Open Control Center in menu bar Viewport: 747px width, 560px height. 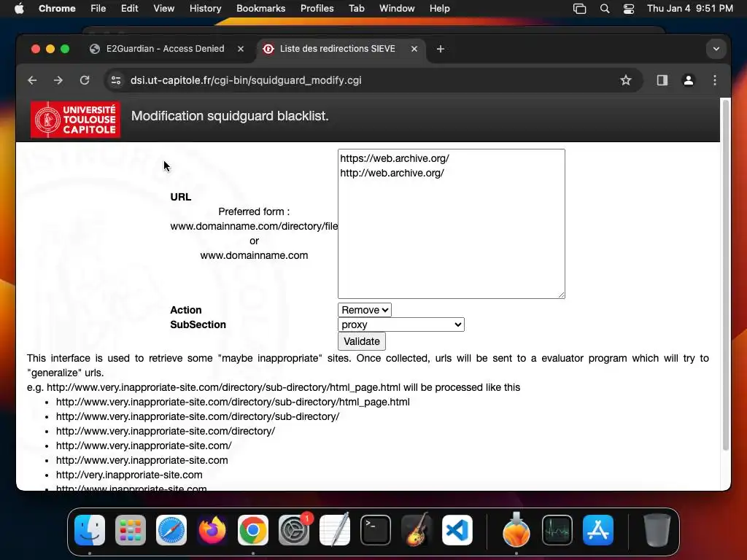click(x=628, y=9)
